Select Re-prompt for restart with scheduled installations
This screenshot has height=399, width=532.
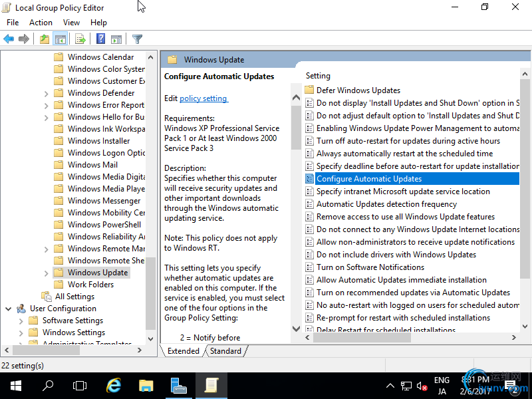pyautogui.click(x=403, y=318)
